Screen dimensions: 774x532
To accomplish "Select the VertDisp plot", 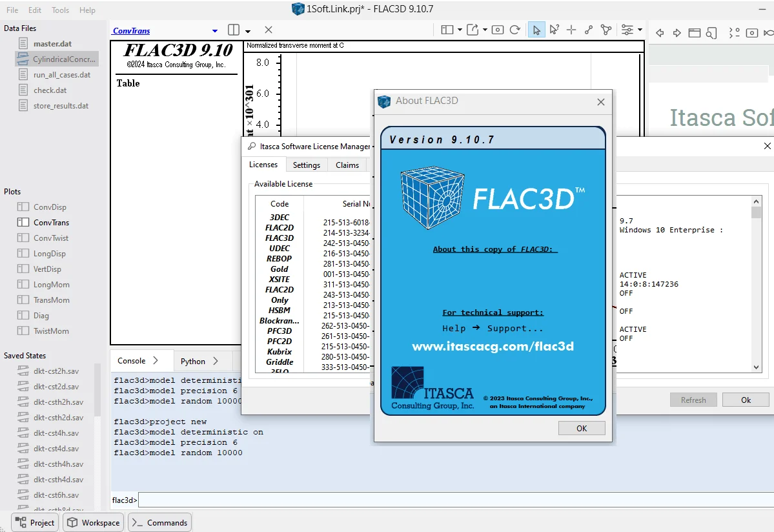I will pos(47,269).
